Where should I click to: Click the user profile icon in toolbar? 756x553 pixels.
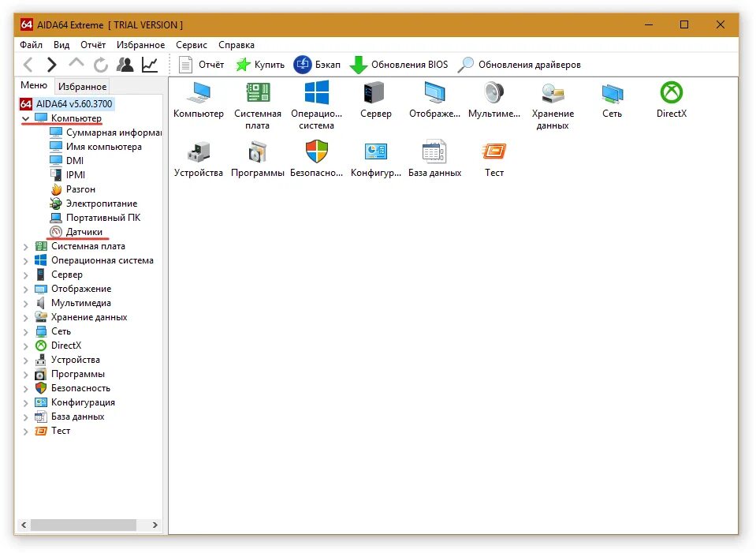point(125,65)
